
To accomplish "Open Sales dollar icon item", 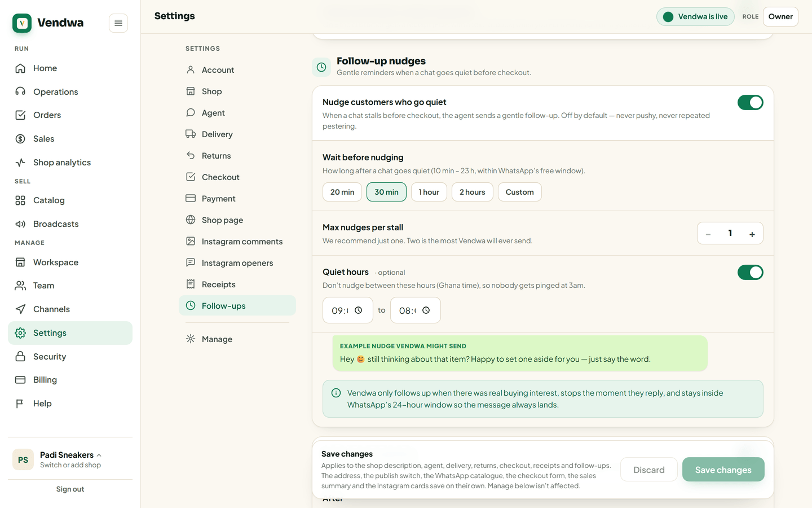I will tap(70, 139).
